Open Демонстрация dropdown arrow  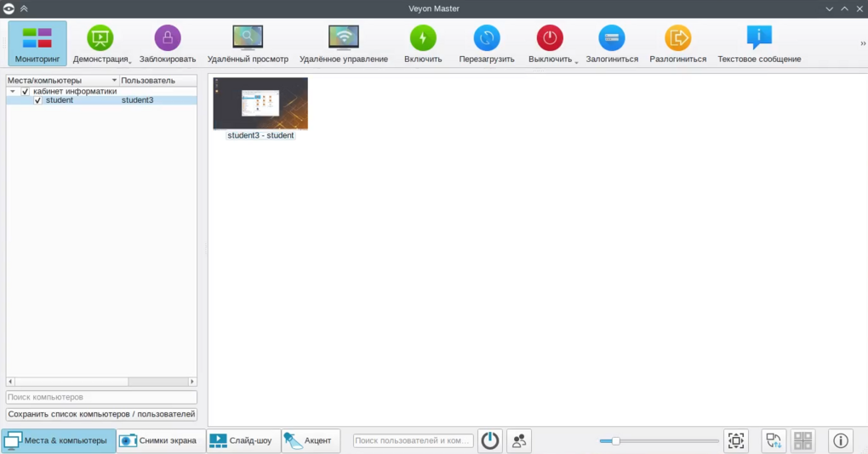click(130, 62)
